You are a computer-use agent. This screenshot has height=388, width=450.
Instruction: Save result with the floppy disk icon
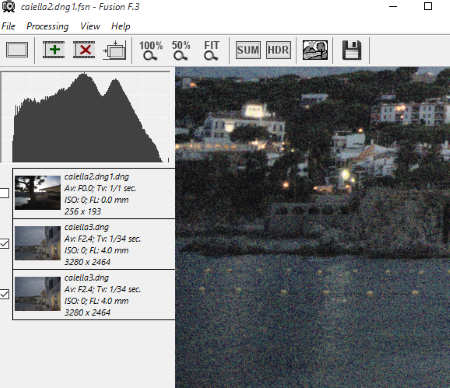(352, 50)
